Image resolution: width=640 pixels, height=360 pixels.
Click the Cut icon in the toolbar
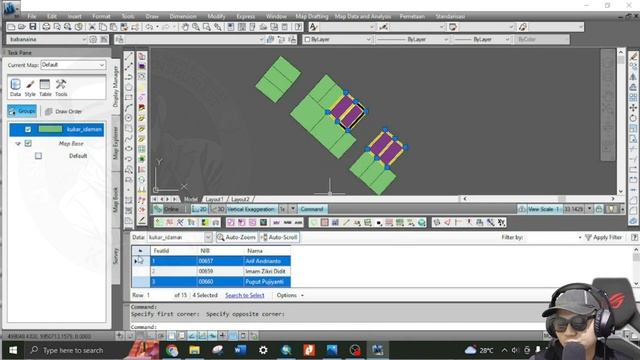92,27
